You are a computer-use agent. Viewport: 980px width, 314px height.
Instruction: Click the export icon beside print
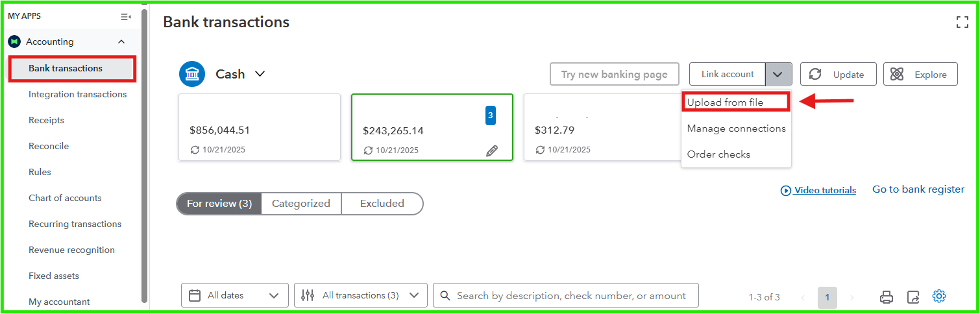(913, 297)
